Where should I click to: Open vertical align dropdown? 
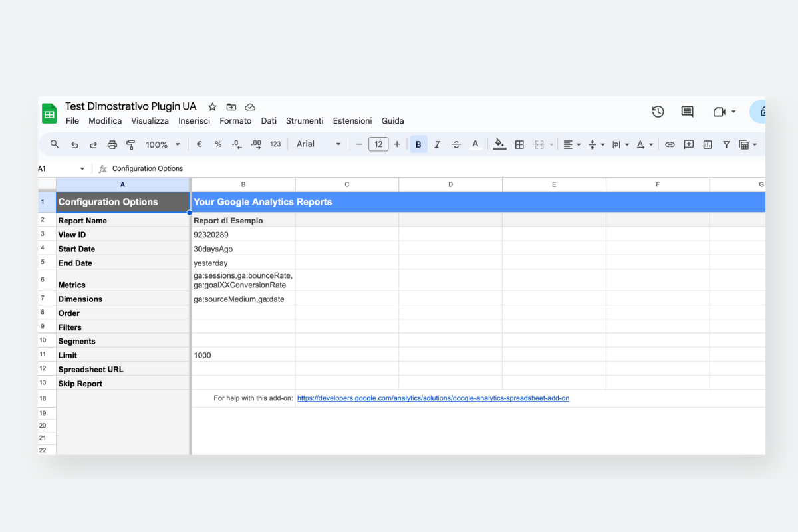point(597,144)
